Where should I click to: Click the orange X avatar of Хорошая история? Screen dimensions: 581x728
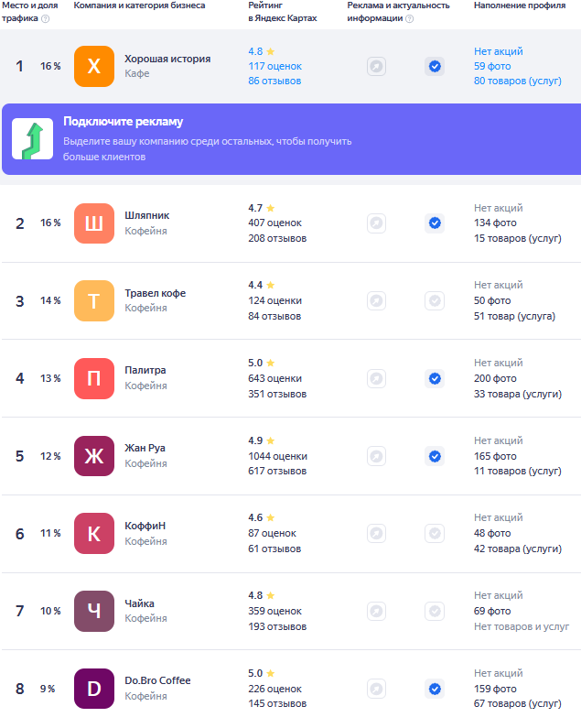click(94, 66)
